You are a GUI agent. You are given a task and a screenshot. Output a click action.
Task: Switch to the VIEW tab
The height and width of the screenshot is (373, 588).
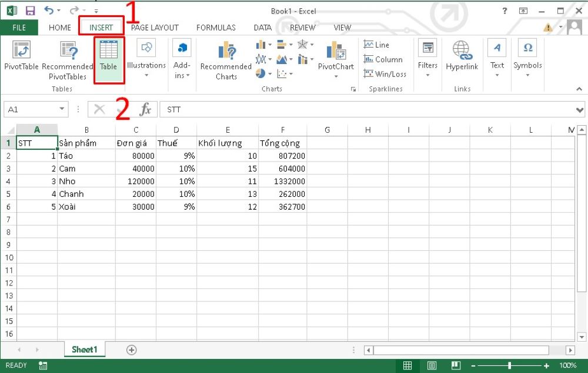pyautogui.click(x=342, y=28)
